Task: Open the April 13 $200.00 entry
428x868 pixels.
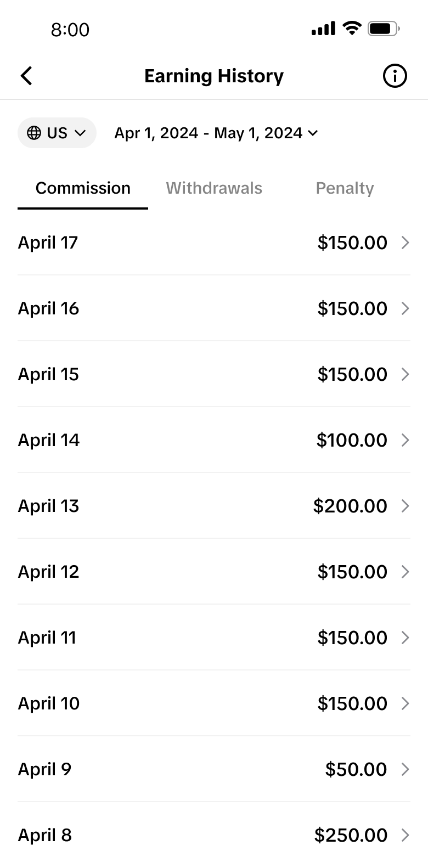Action: tap(214, 506)
